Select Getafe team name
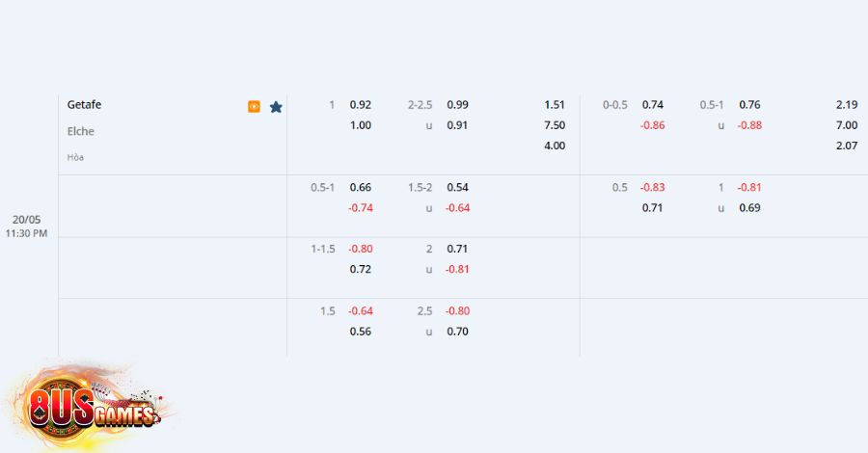Viewport: 868px width, 453px height. 84,104
